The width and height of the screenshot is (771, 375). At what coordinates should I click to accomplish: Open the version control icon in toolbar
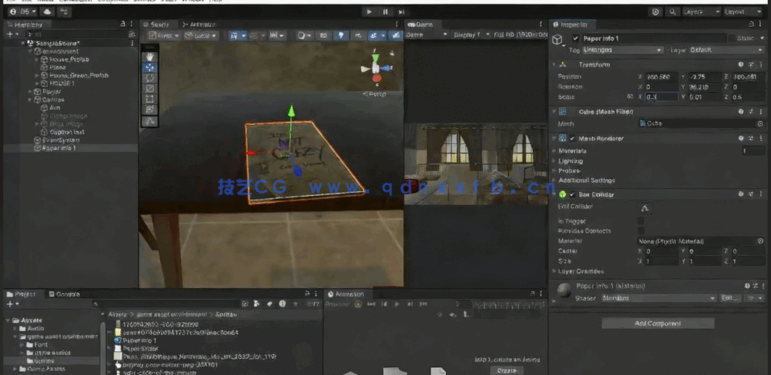click(x=63, y=12)
